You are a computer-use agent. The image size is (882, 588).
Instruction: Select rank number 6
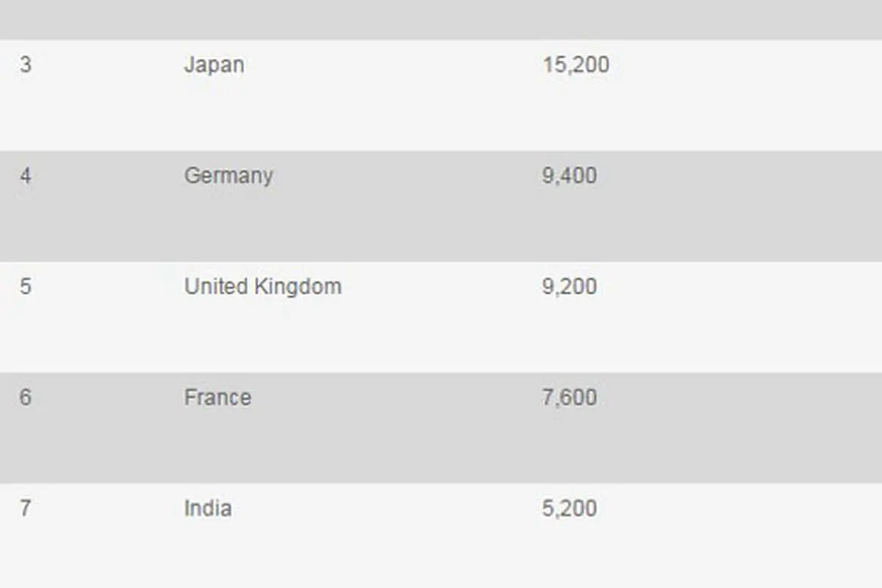pos(26,397)
